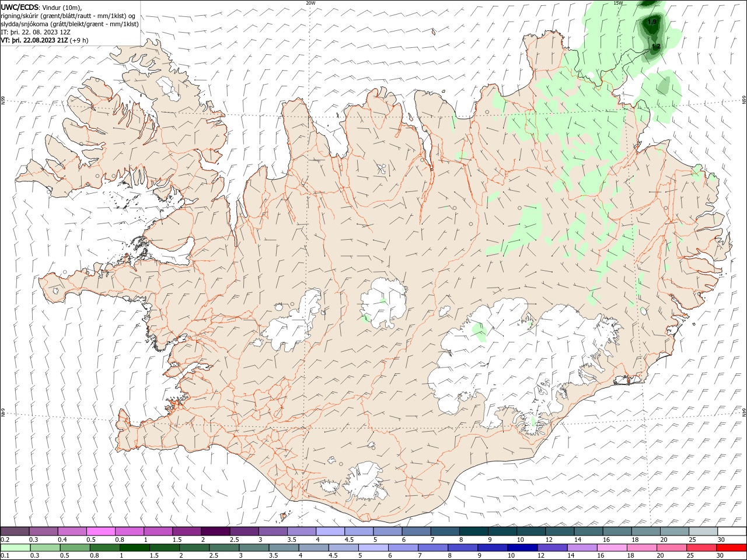Select the 0.5 green rain scale swatch

(75, 548)
